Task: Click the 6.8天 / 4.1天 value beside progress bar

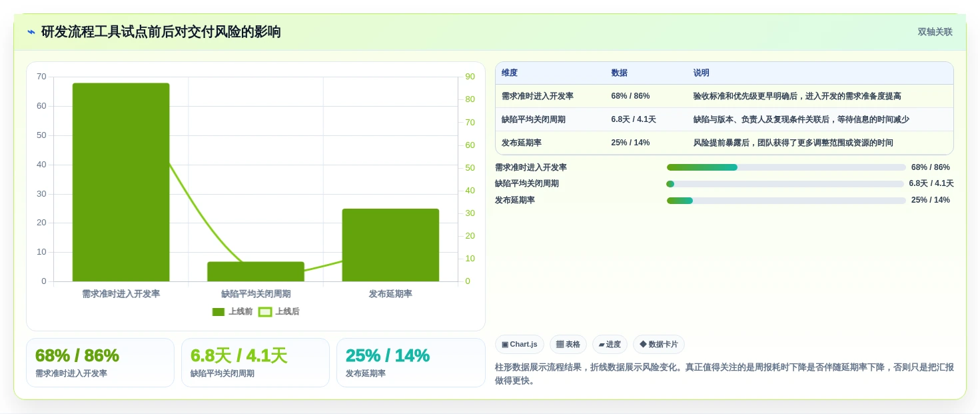Action: pos(931,183)
